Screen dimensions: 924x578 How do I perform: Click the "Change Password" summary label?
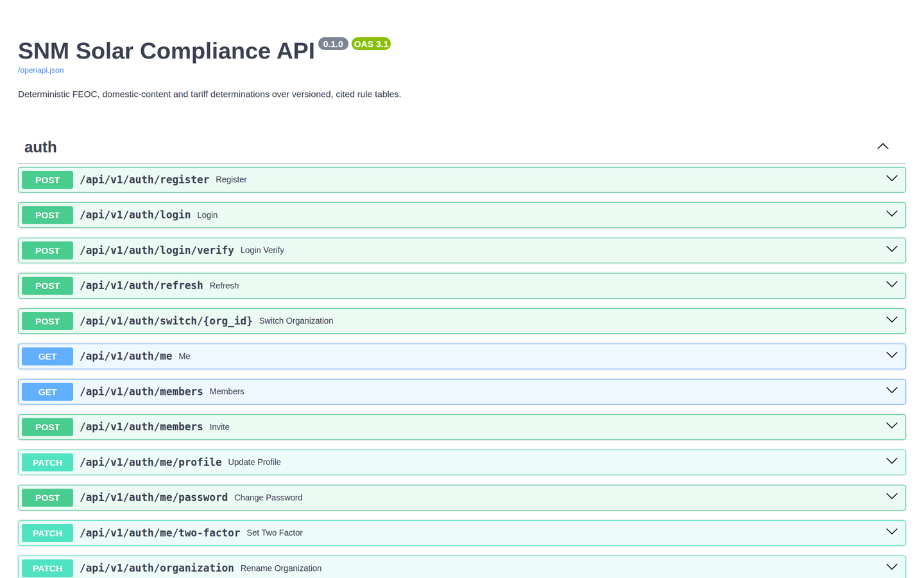click(x=268, y=498)
